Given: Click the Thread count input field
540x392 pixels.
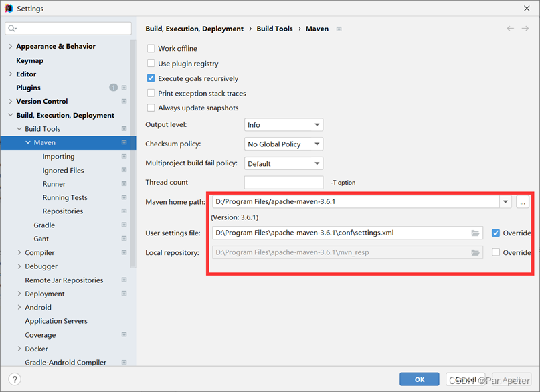Looking at the screenshot, I should click(x=284, y=183).
